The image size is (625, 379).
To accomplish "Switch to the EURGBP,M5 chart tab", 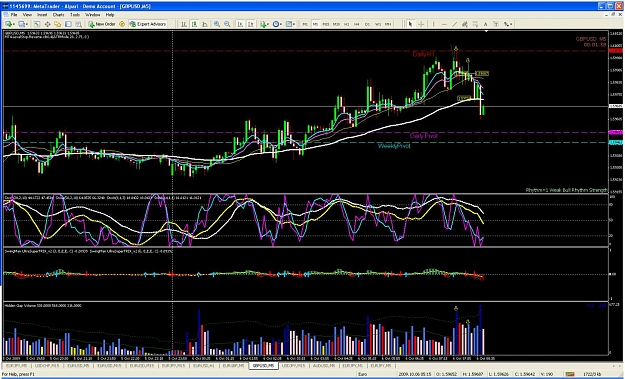I will click(x=233, y=365).
